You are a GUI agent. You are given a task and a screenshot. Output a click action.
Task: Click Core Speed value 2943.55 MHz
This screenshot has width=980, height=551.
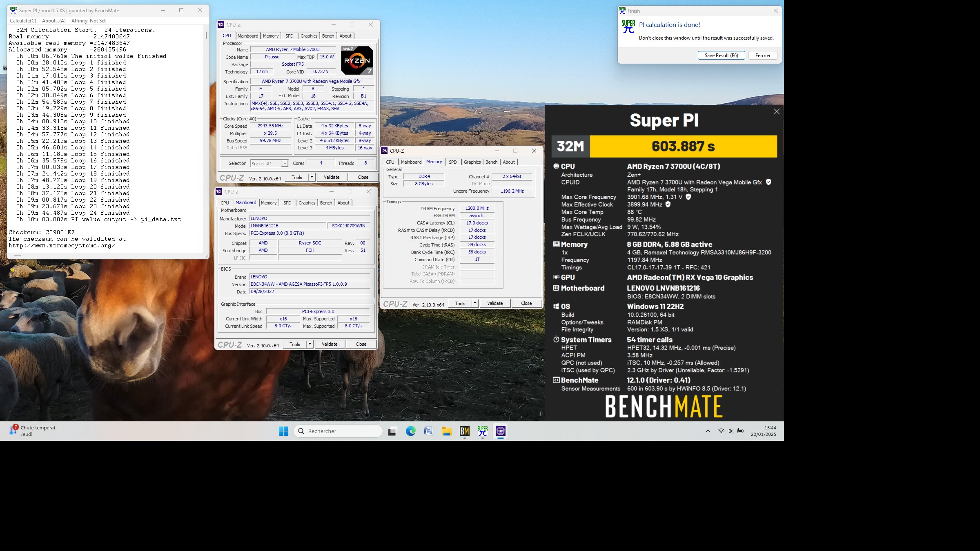(x=270, y=126)
